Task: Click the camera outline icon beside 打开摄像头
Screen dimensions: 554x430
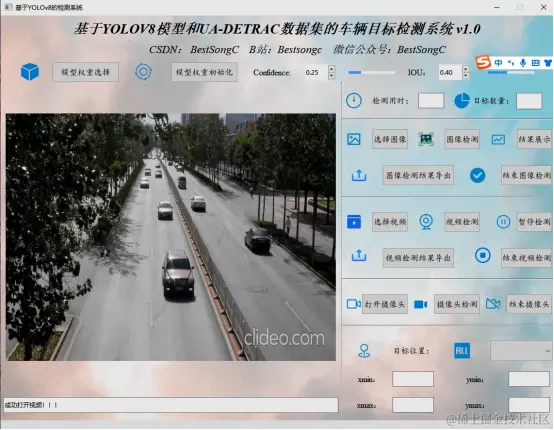Action: (354, 304)
